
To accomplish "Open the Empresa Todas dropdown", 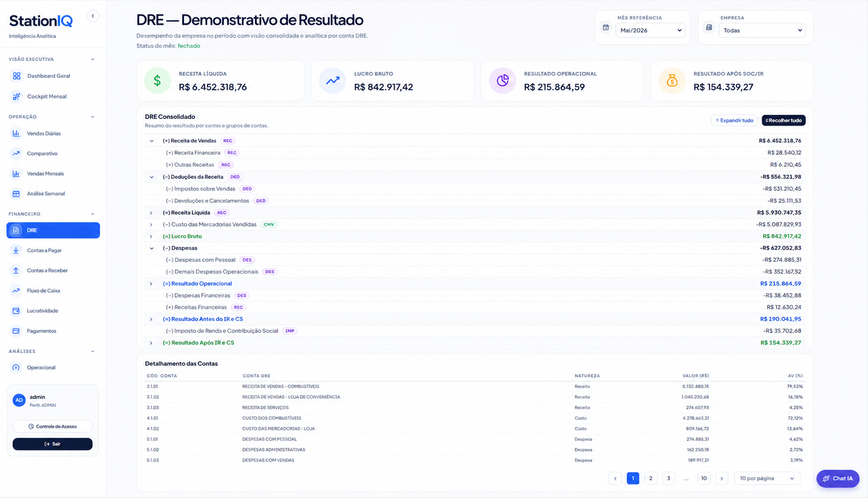I will 762,30.
